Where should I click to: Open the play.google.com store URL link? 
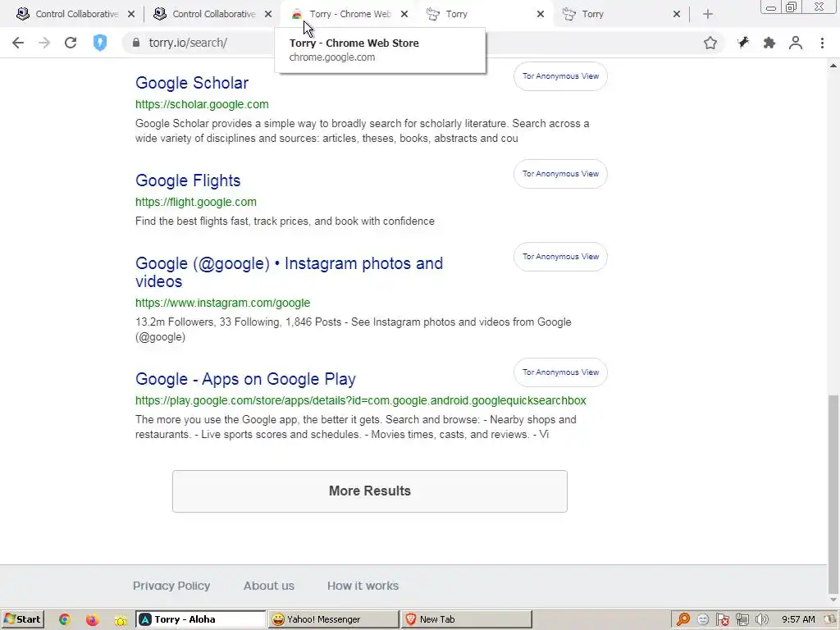click(361, 400)
